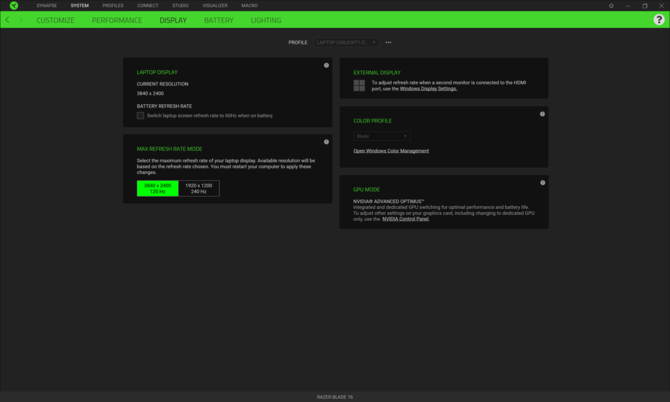Open the Connect menu
This screenshot has width=670, height=402.
point(148,6)
